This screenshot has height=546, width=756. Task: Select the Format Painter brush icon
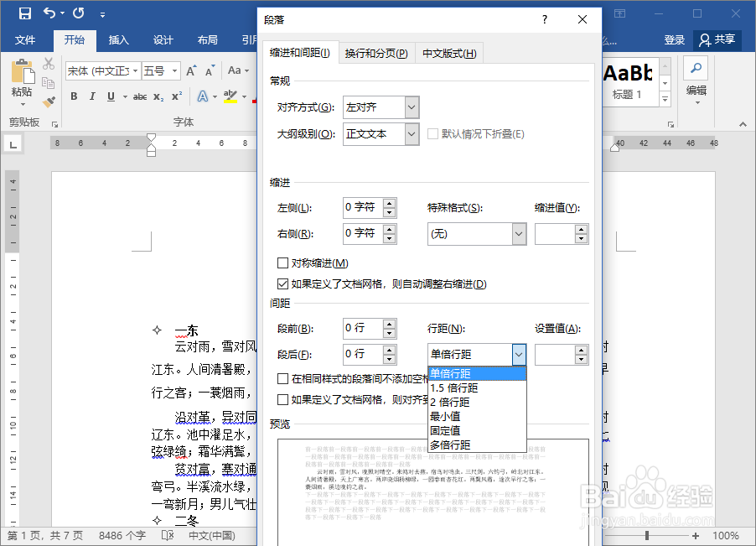49,101
